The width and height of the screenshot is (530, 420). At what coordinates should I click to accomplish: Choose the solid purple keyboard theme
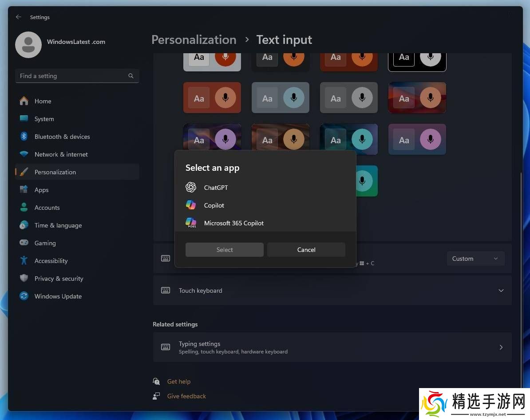pos(417,140)
